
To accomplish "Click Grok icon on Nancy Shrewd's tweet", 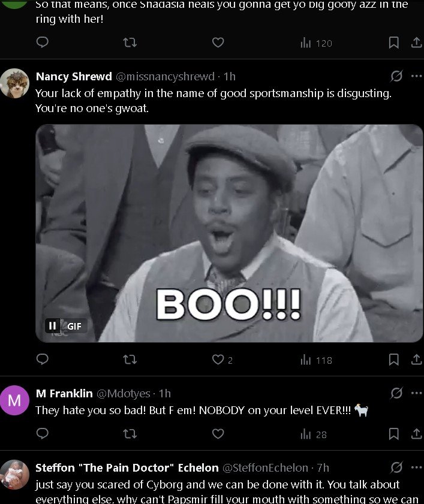I will point(396,76).
